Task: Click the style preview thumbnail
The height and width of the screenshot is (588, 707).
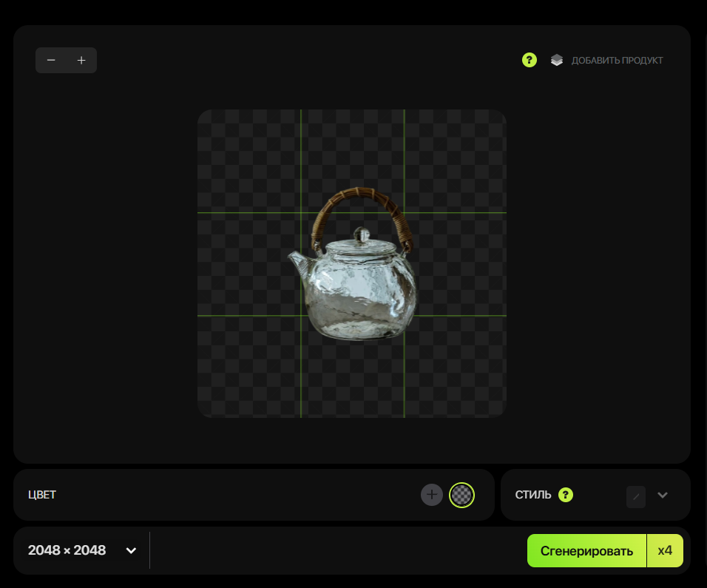Action: 636,497
